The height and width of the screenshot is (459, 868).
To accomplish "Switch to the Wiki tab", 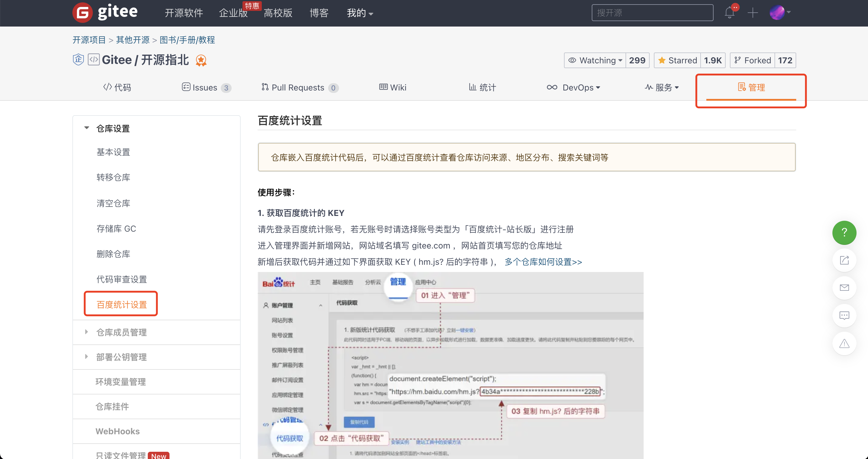I will point(393,88).
